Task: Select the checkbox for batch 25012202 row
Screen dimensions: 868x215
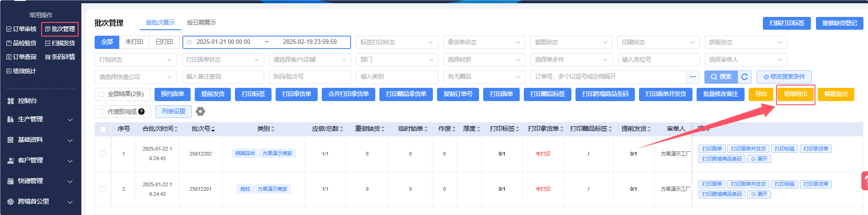Action: point(103,154)
